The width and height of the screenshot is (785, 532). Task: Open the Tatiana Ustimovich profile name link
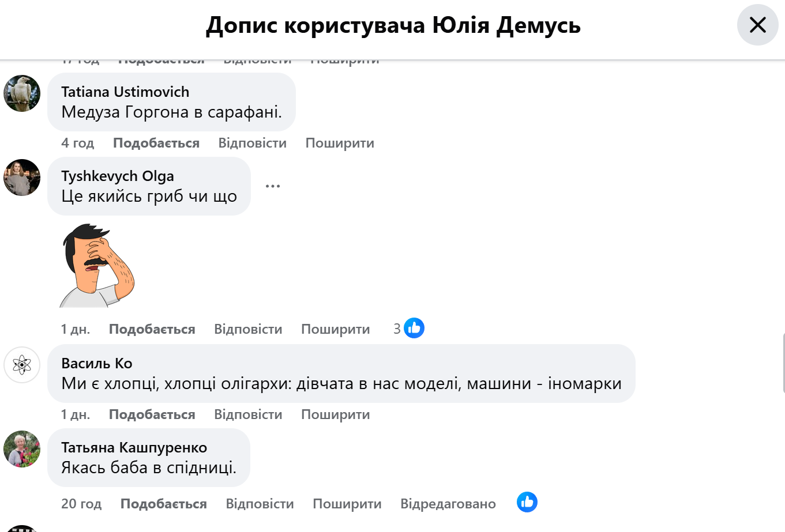click(125, 92)
